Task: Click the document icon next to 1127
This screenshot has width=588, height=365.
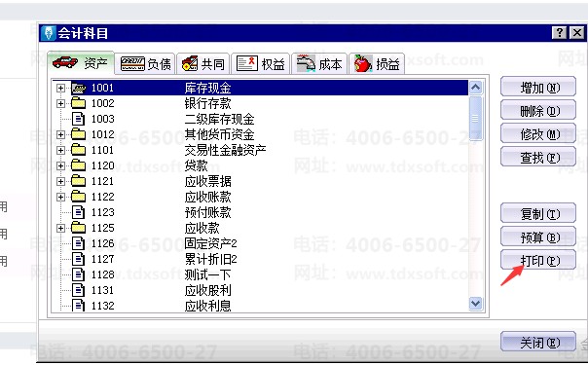Action: [x=78, y=259]
